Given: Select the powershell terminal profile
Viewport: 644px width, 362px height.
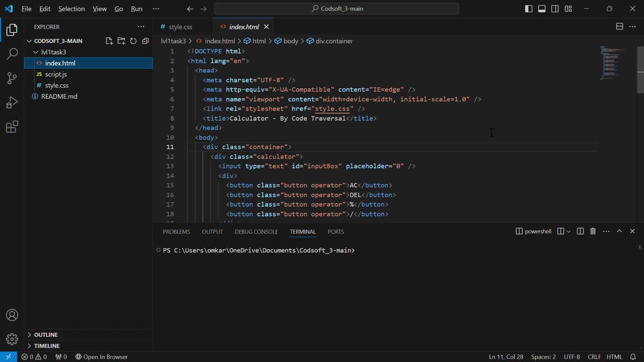Looking at the screenshot, I should pyautogui.click(x=533, y=231).
